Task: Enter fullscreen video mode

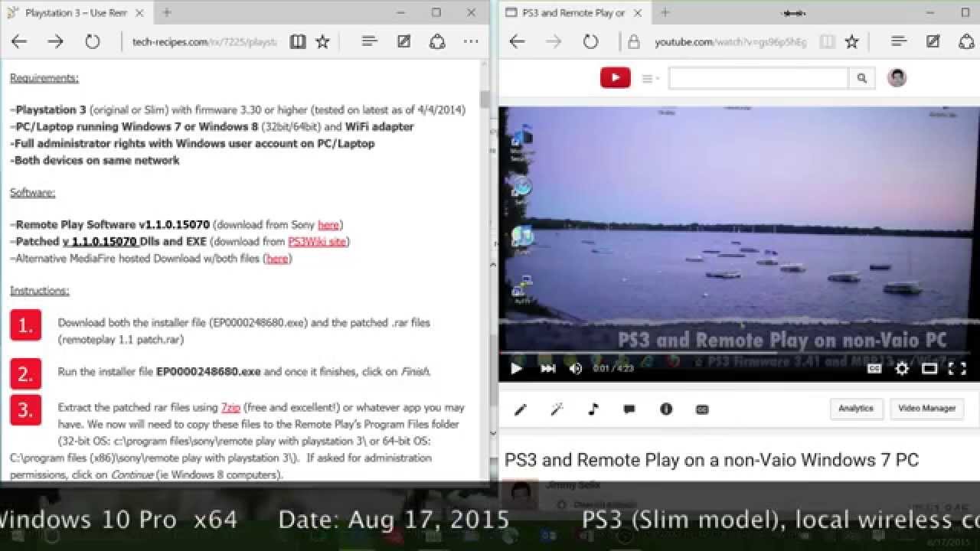Action: click(x=957, y=368)
